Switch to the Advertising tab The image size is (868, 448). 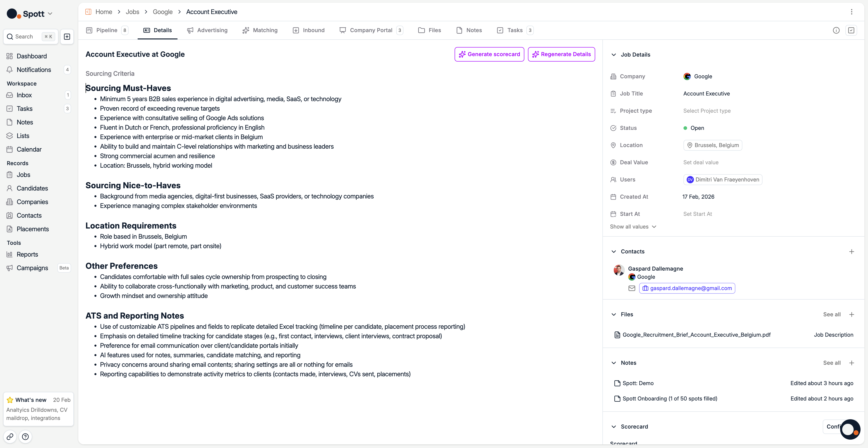tap(207, 30)
